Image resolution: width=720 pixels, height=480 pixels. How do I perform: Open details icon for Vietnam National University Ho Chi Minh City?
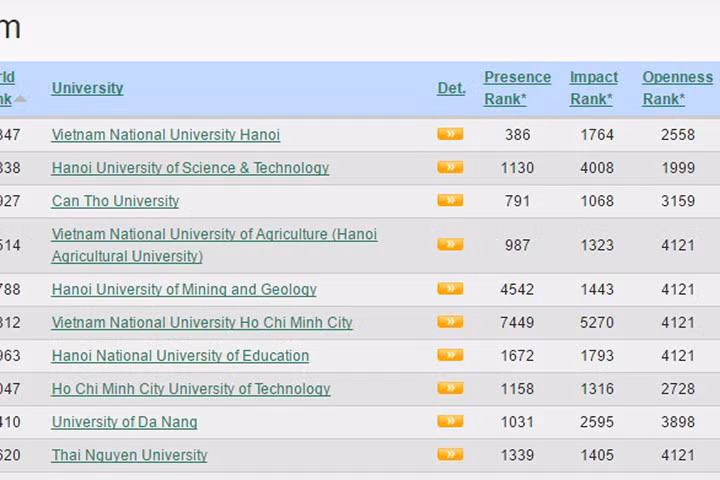pyautogui.click(x=450, y=322)
